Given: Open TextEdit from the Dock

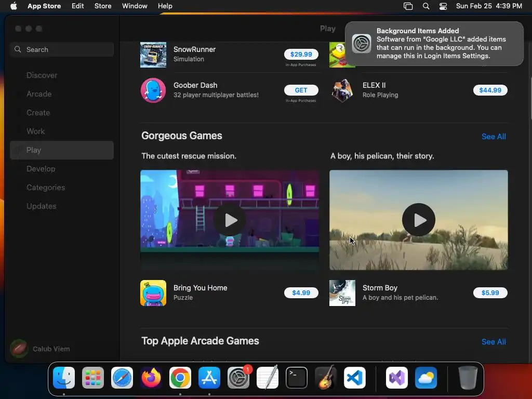Looking at the screenshot, I should coord(268,378).
